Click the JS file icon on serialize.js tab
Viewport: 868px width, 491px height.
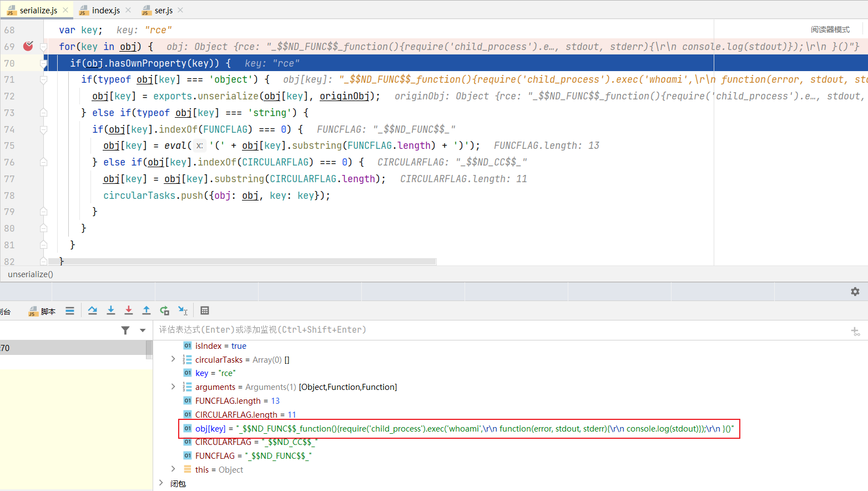pyautogui.click(x=12, y=11)
